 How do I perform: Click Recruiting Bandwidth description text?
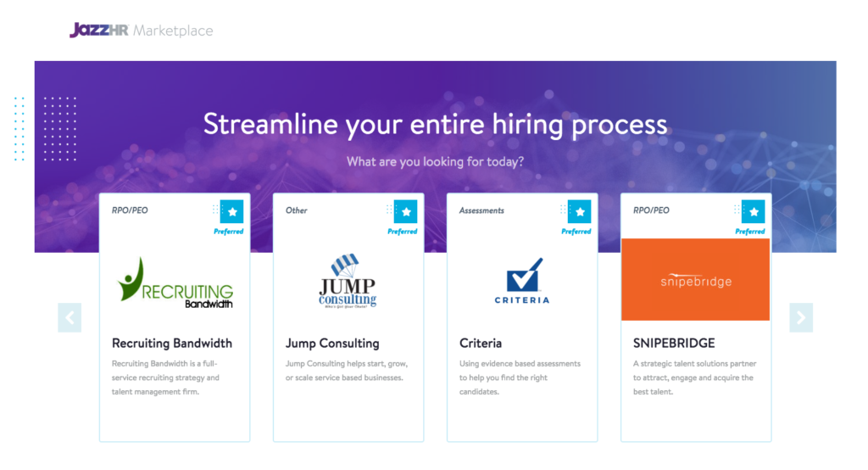click(165, 378)
